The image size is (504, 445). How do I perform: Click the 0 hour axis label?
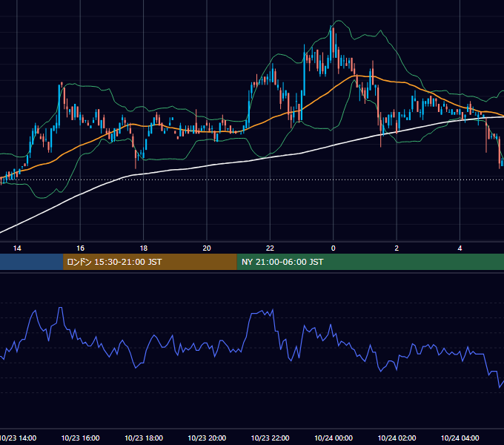pos(334,248)
